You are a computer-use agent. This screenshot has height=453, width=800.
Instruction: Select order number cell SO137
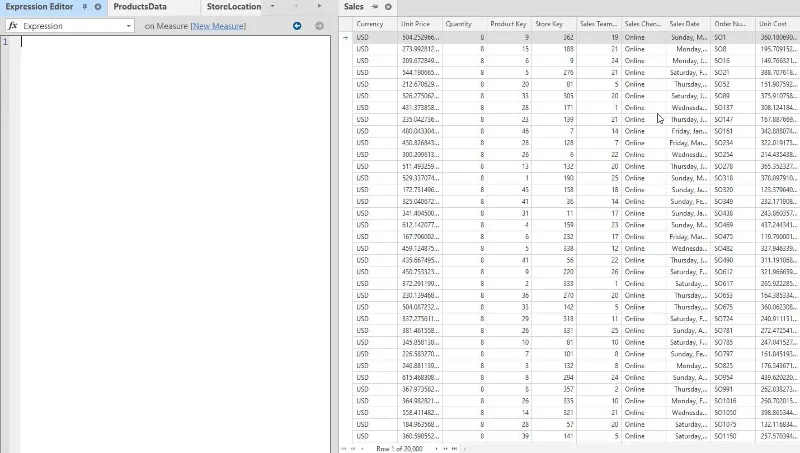[733, 108]
